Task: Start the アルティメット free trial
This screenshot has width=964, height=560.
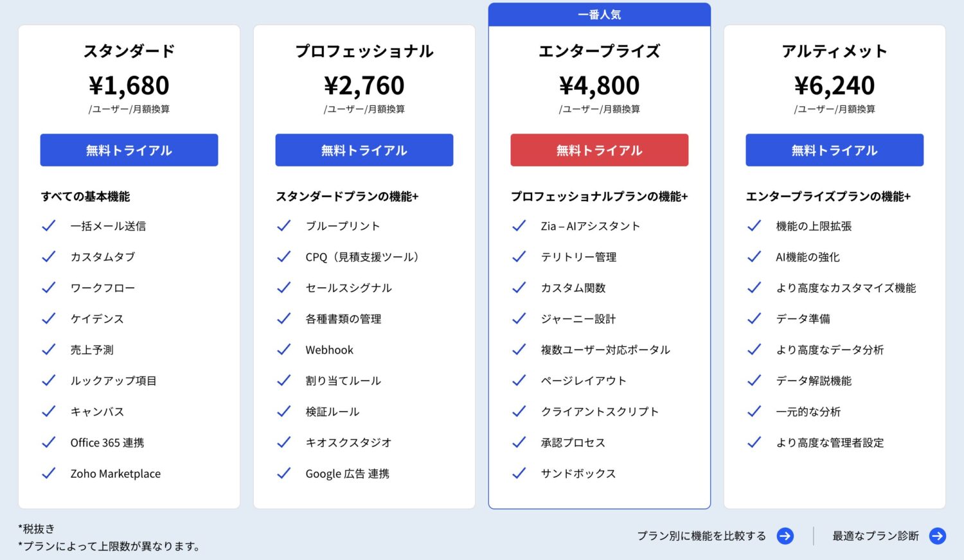Action: click(834, 150)
